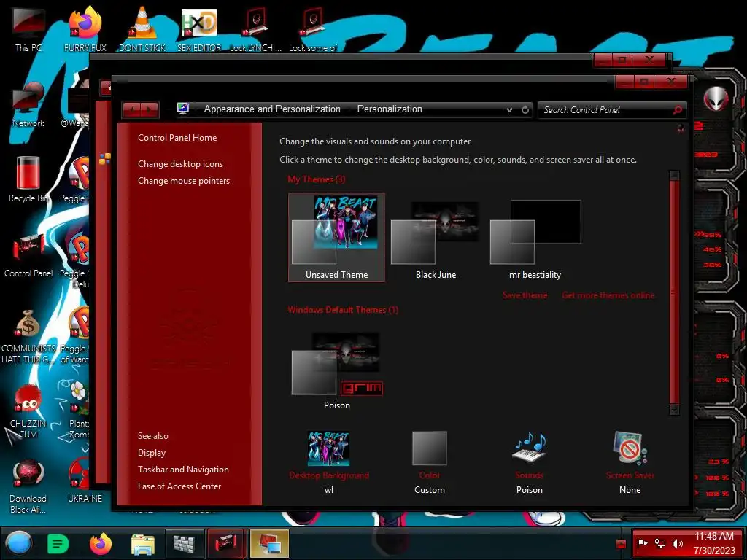Click the Alienware head on the sidebar gadget
This screenshot has height=560, width=747.
[716, 98]
